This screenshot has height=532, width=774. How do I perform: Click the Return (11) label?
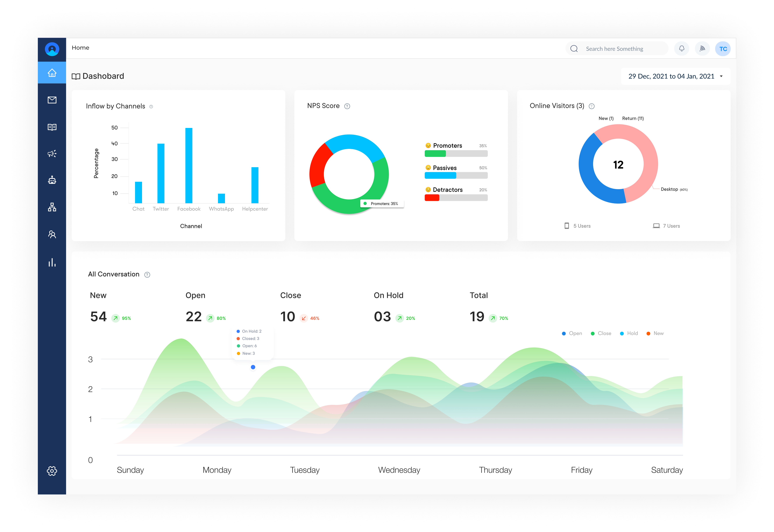tap(633, 118)
